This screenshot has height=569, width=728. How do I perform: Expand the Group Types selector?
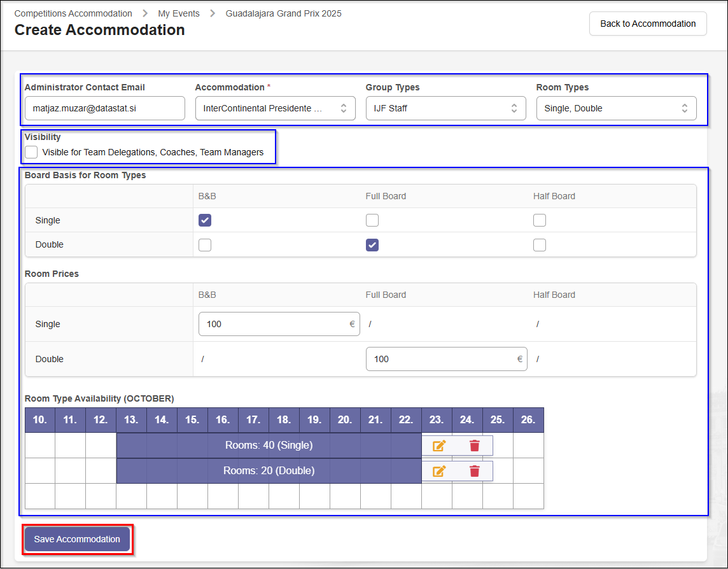pos(445,108)
